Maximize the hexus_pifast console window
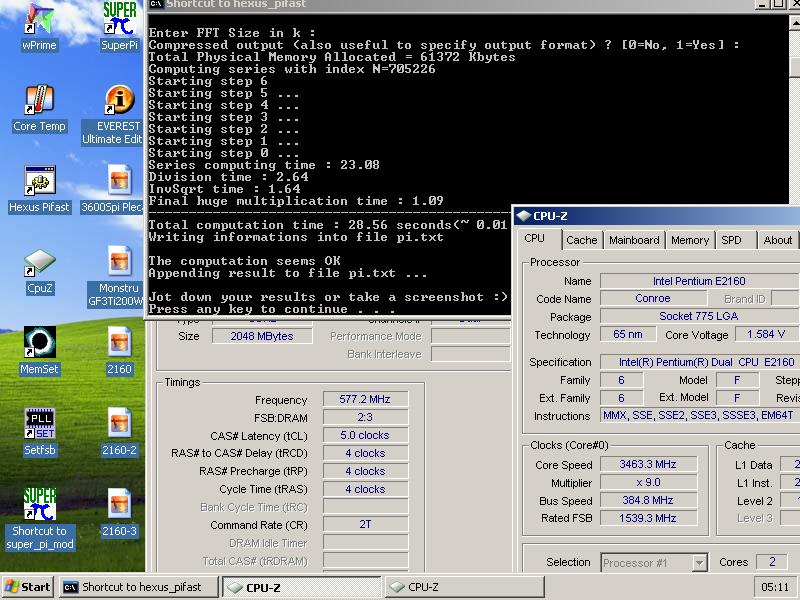800x600 pixels. tap(779, 4)
